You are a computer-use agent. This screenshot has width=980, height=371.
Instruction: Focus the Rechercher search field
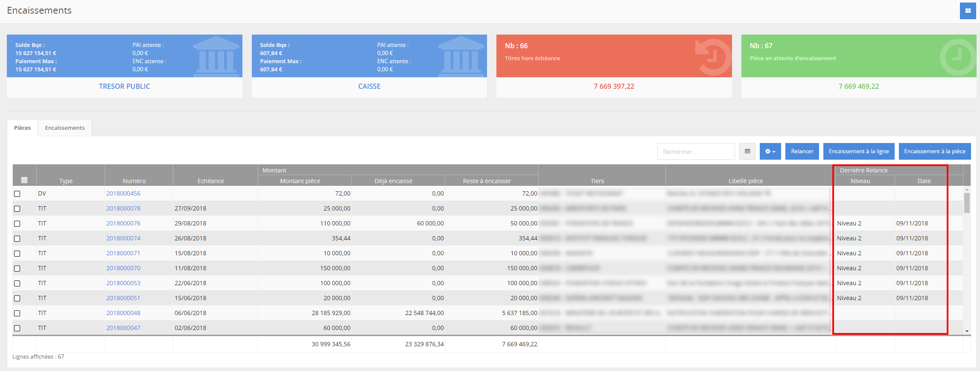(x=695, y=152)
